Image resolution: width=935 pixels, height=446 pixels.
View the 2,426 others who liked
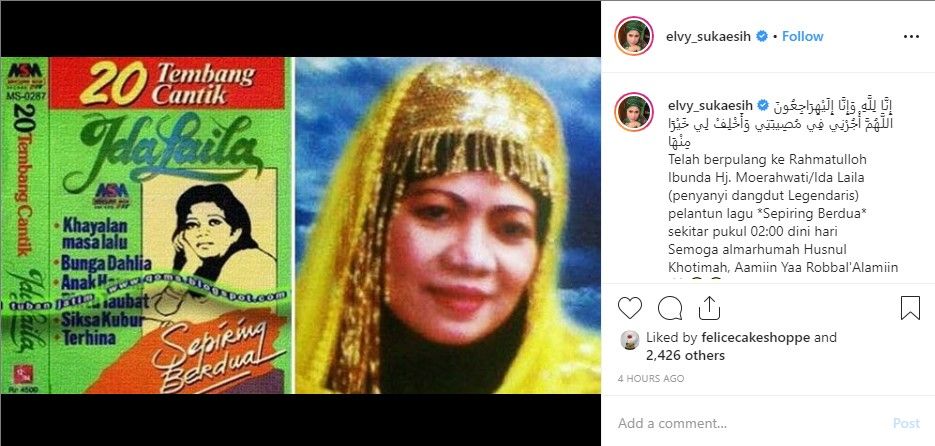coord(685,356)
